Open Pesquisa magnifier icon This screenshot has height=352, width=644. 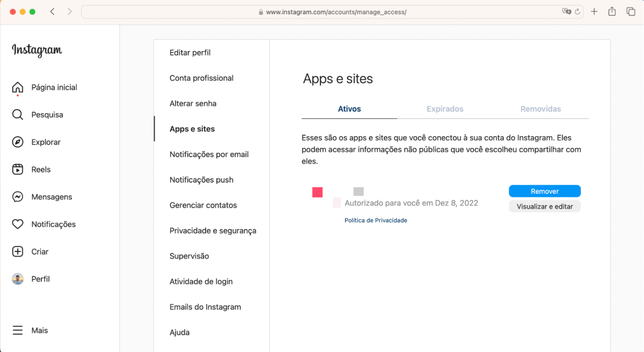tap(17, 115)
